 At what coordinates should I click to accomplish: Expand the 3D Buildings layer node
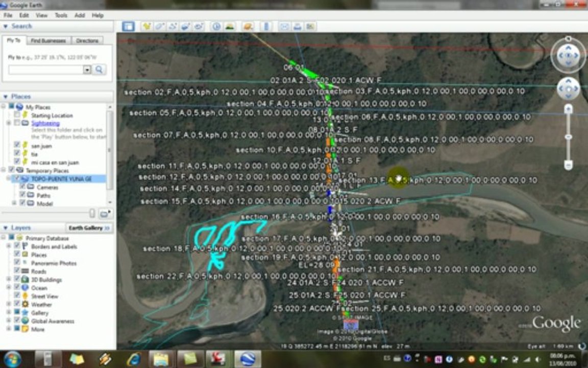(9, 280)
